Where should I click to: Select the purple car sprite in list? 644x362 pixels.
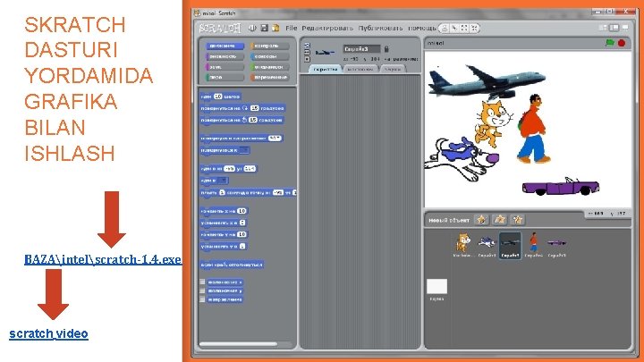[x=556, y=245]
